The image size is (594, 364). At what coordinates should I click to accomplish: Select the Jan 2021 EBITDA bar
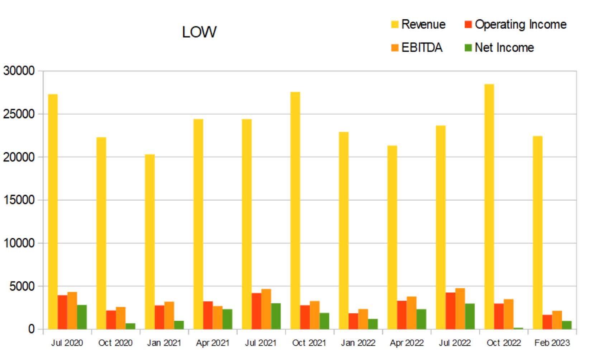tap(169, 316)
